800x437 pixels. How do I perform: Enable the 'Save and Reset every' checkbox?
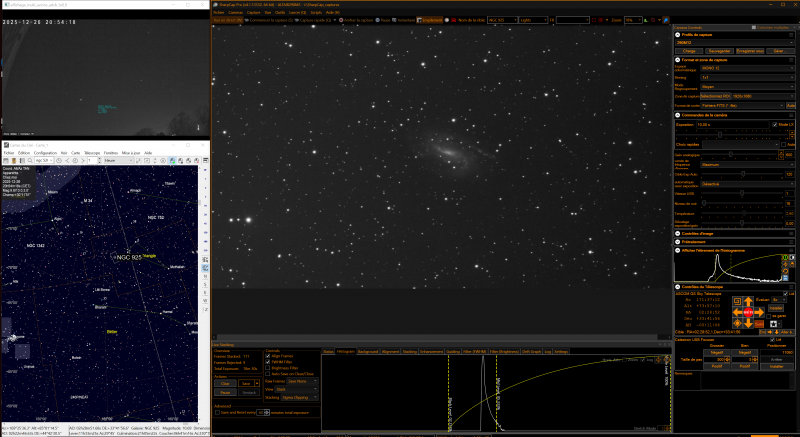coord(217,413)
